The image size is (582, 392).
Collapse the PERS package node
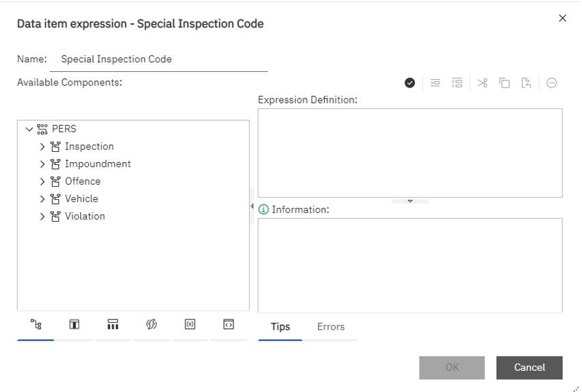29,129
